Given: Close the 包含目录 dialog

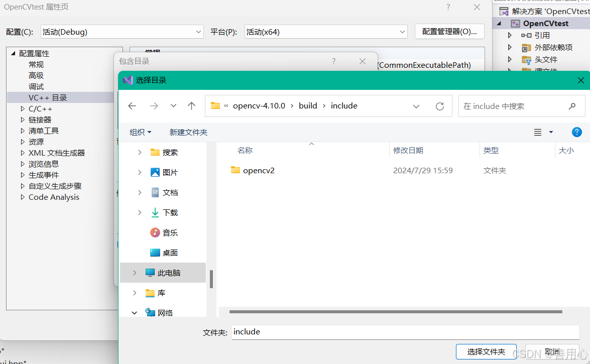Looking at the screenshot, I should pos(363,61).
